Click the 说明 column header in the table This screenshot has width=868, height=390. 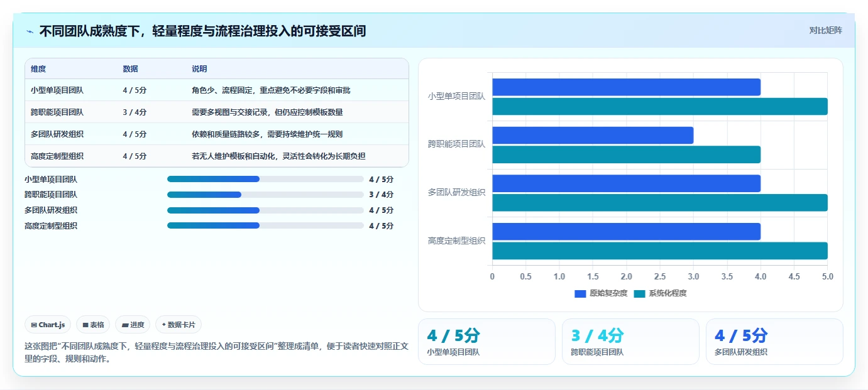click(x=199, y=69)
